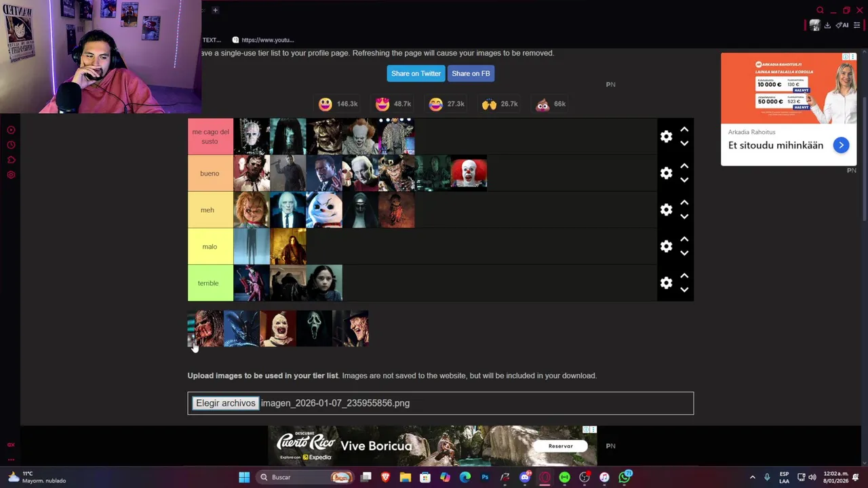868x488 pixels.
Task: Move 'meh' row up
Action: click(684, 203)
